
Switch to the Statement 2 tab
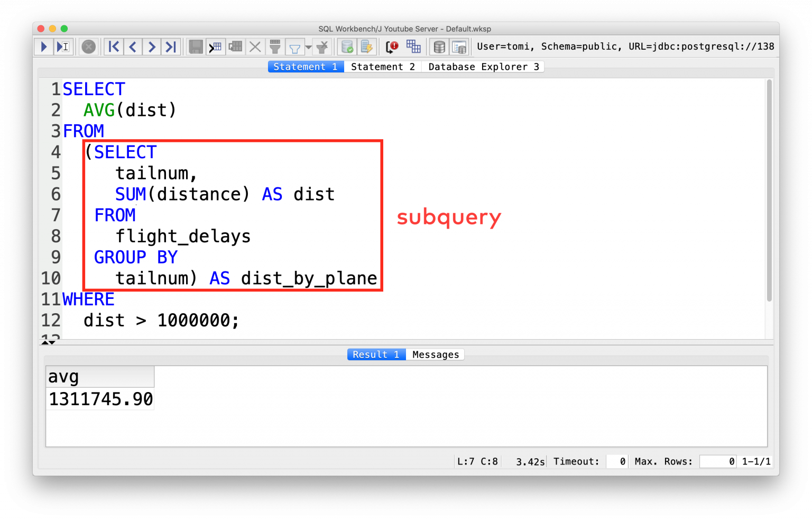(383, 66)
